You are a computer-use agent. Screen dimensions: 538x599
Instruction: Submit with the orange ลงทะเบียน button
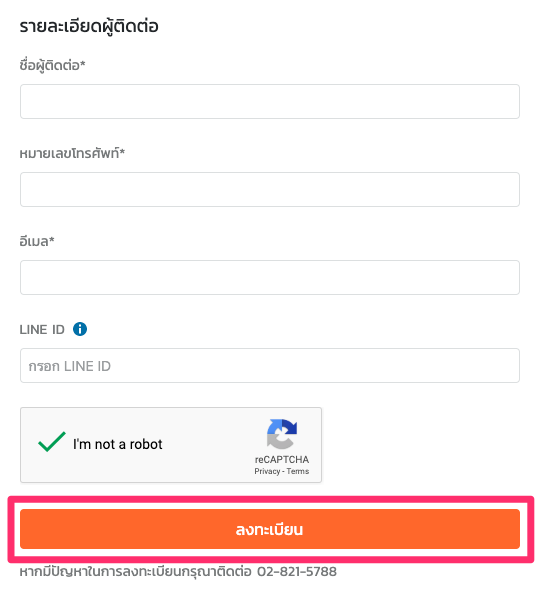(x=270, y=529)
